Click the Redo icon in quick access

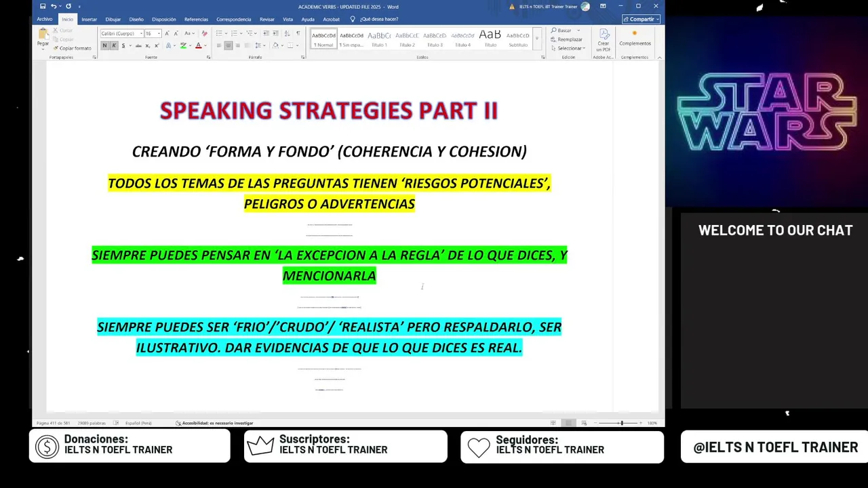[68, 6]
